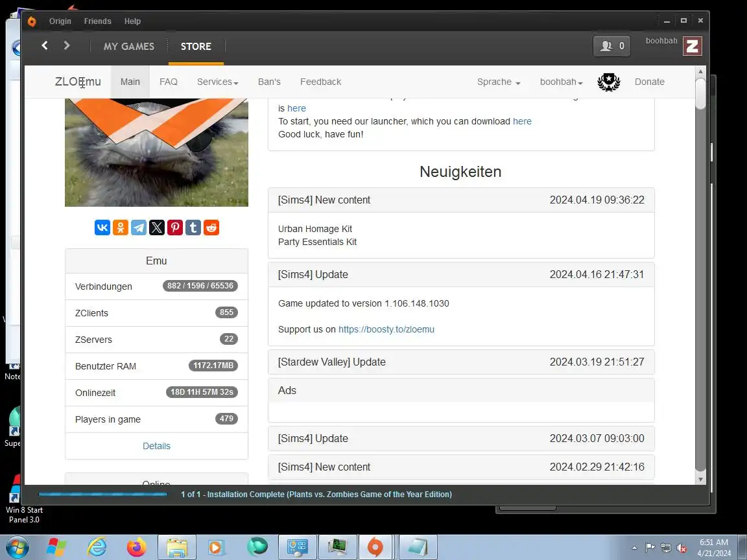Screen dimensions: 747x560
Task: Share via Tumblr icon
Action: tap(193, 227)
